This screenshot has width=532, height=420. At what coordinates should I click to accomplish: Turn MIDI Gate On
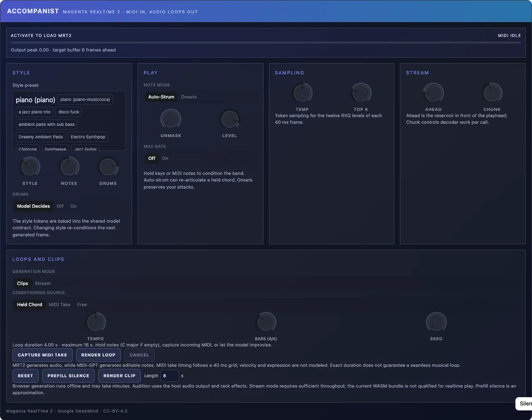coord(165,158)
